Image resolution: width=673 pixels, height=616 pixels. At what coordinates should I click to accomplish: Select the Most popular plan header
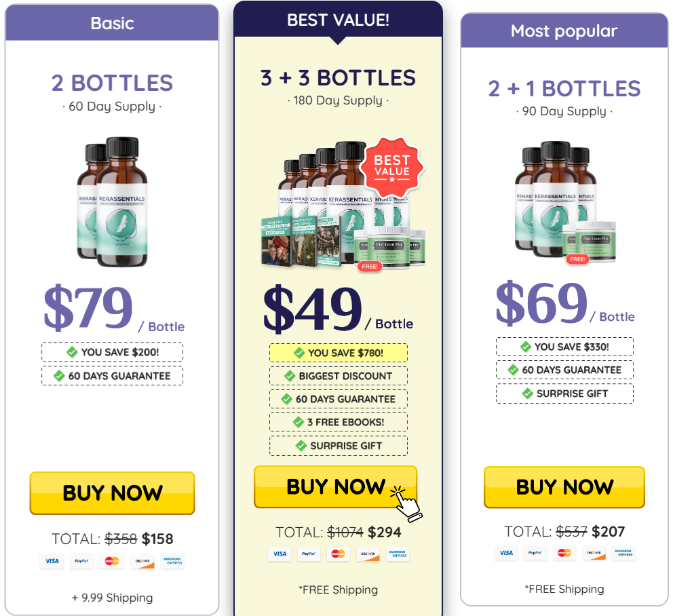[x=564, y=31]
